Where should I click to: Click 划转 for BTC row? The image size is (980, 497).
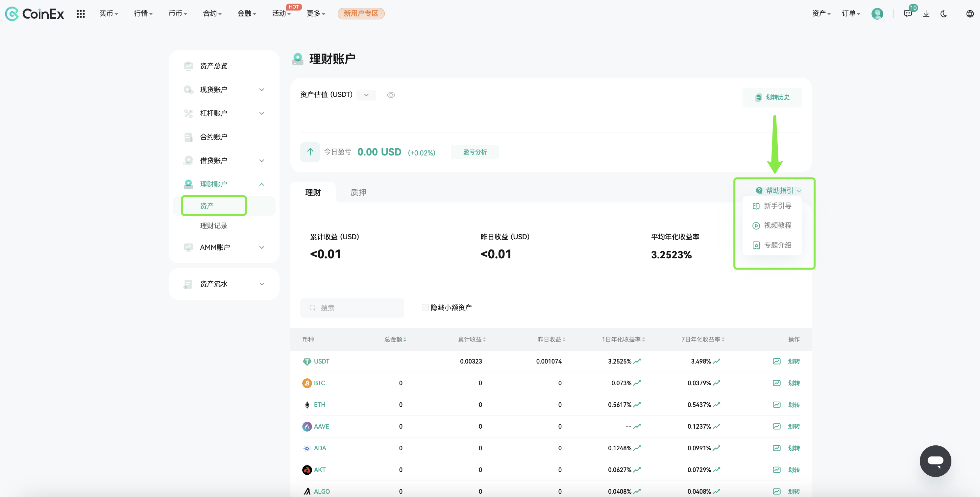[794, 383]
